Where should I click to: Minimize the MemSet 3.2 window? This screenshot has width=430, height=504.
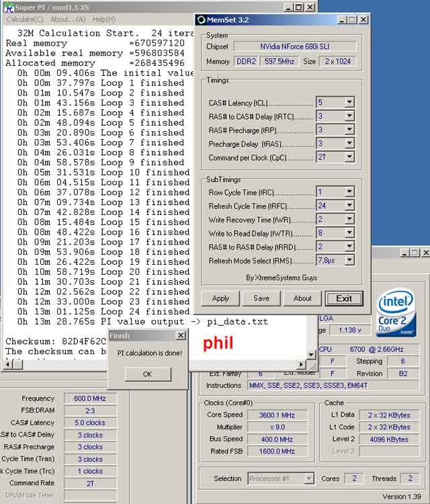(x=341, y=20)
